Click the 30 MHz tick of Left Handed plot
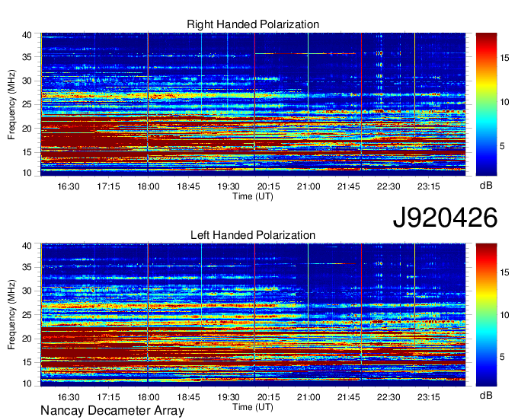518x420 pixels. point(27,291)
